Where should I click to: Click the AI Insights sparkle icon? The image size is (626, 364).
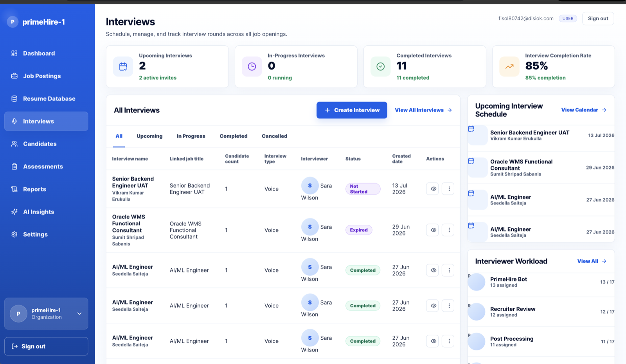14,212
